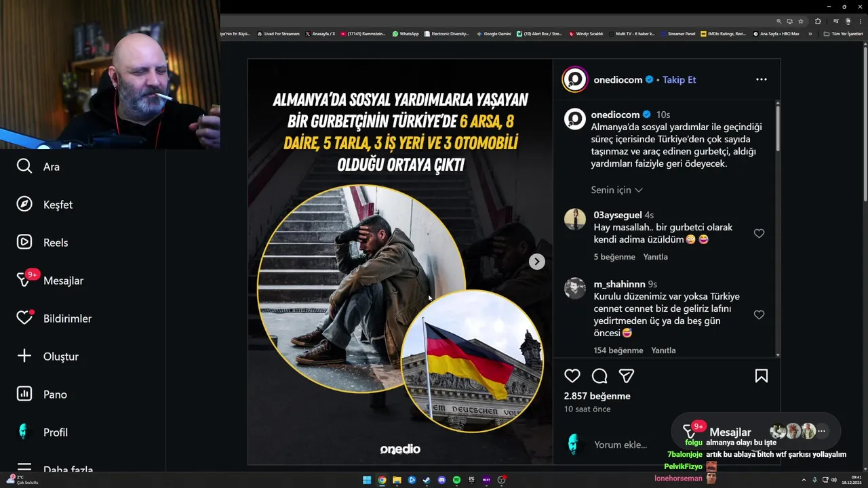Click weather widget on taskbar
Image resolution: width=868 pixels, height=488 pixels.
click(x=23, y=480)
